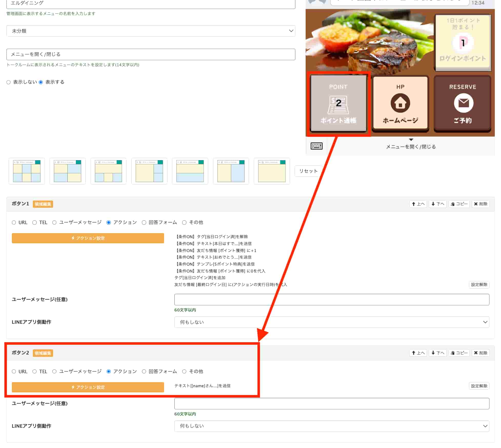Select the 表示しない radio option
The width and height of the screenshot is (501, 448).
point(9,82)
